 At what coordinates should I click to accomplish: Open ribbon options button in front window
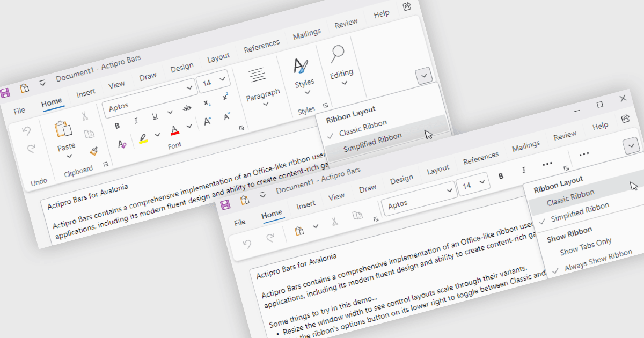pyautogui.click(x=631, y=145)
